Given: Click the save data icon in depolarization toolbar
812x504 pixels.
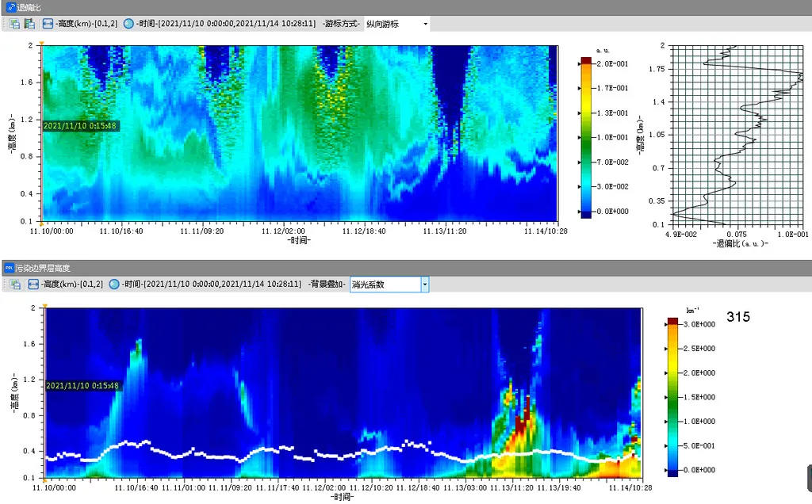Looking at the screenshot, I should [x=29, y=24].
